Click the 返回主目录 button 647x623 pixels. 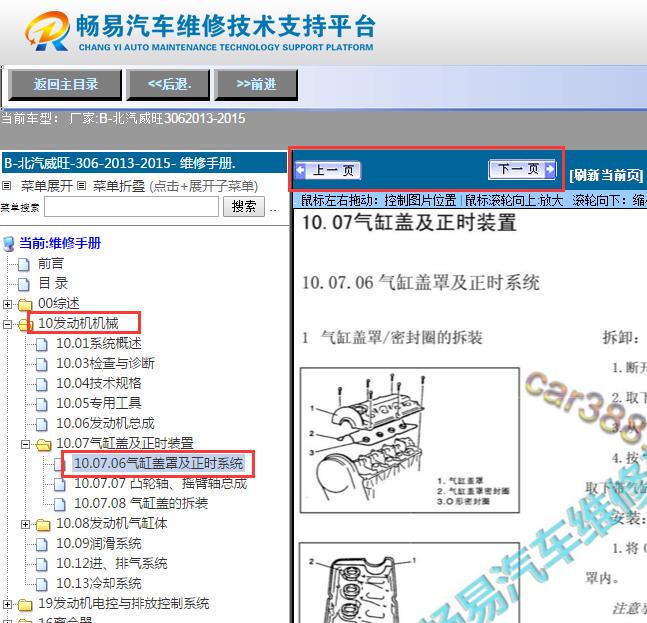pyautogui.click(x=65, y=85)
